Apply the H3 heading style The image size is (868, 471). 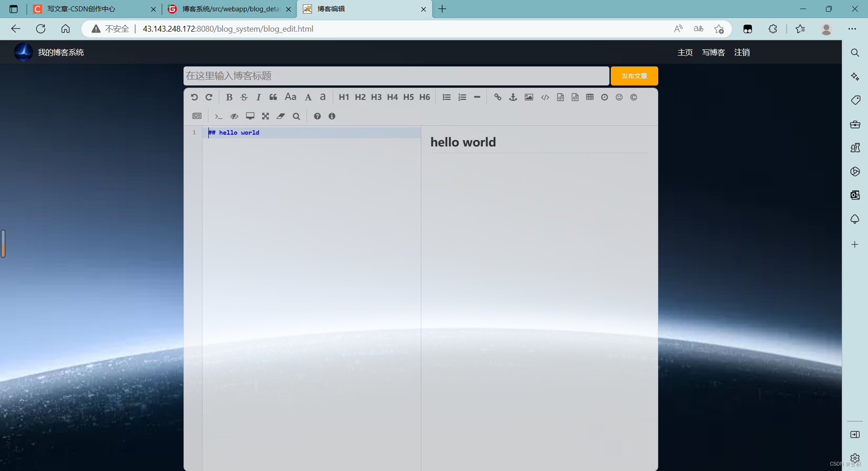pyautogui.click(x=376, y=97)
